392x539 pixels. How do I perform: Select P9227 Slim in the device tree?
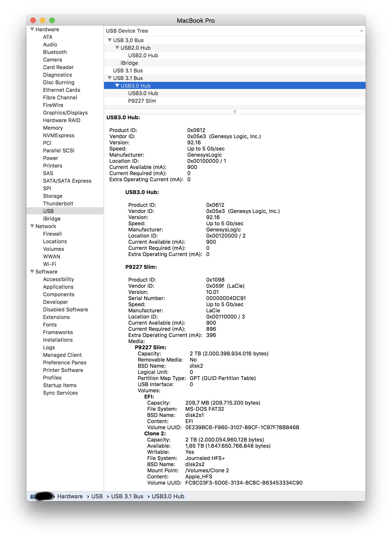click(x=235, y=101)
